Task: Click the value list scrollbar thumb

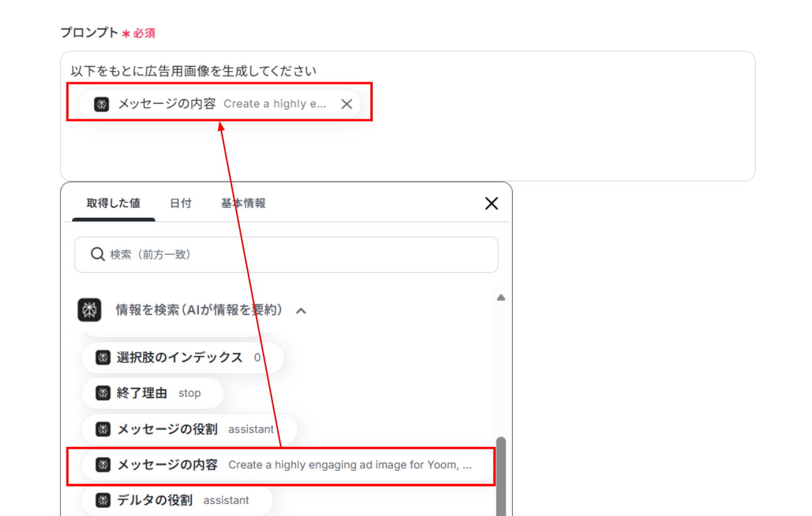Action: [501, 476]
